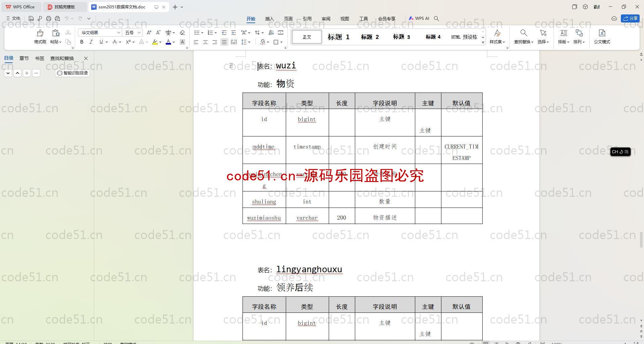This screenshot has height=344, width=644.
Task: Click the Find and Replace magnifier icon
Action: [x=524, y=33]
